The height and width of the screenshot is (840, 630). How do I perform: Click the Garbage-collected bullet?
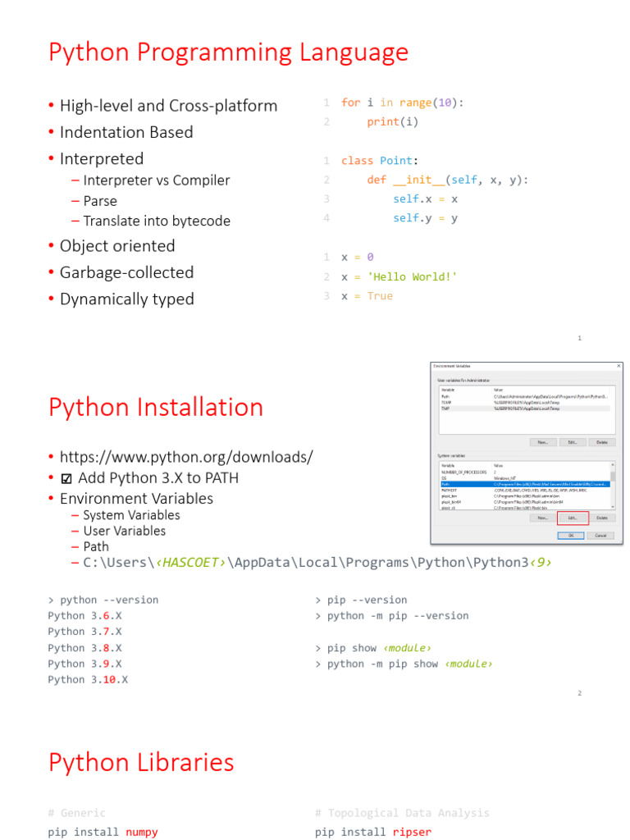(x=127, y=272)
